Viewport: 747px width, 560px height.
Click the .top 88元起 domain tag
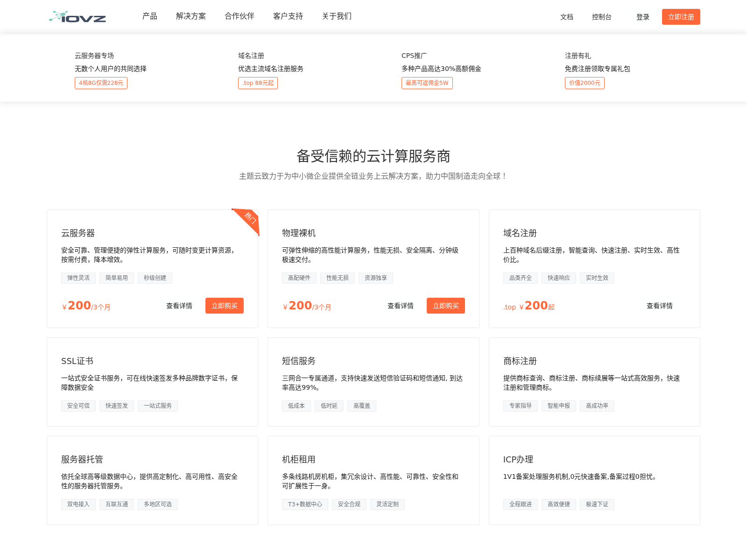tap(258, 83)
